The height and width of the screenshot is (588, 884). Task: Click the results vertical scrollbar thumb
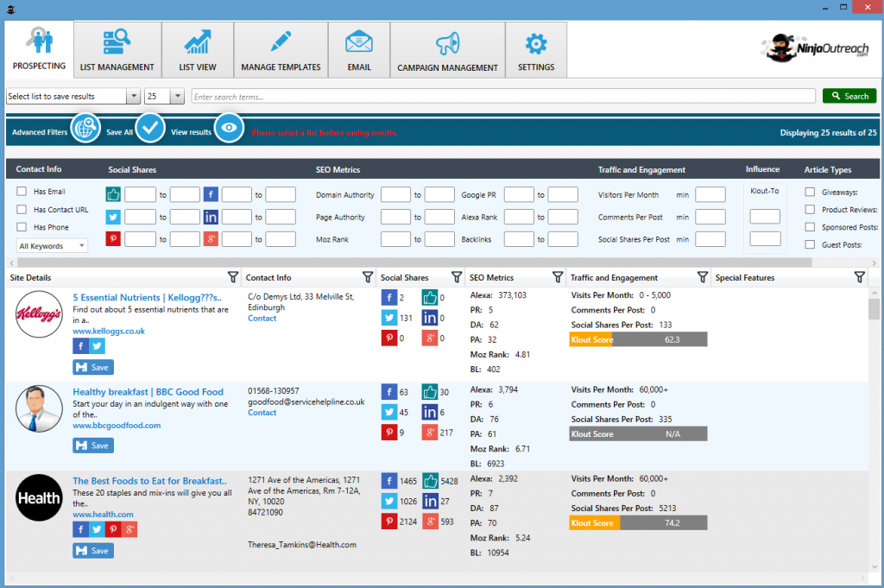point(874,309)
